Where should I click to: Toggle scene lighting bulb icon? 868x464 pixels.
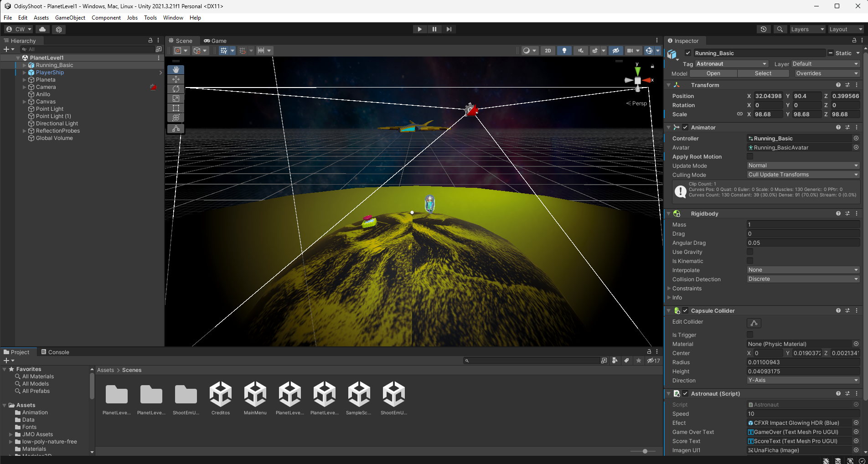pos(564,51)
